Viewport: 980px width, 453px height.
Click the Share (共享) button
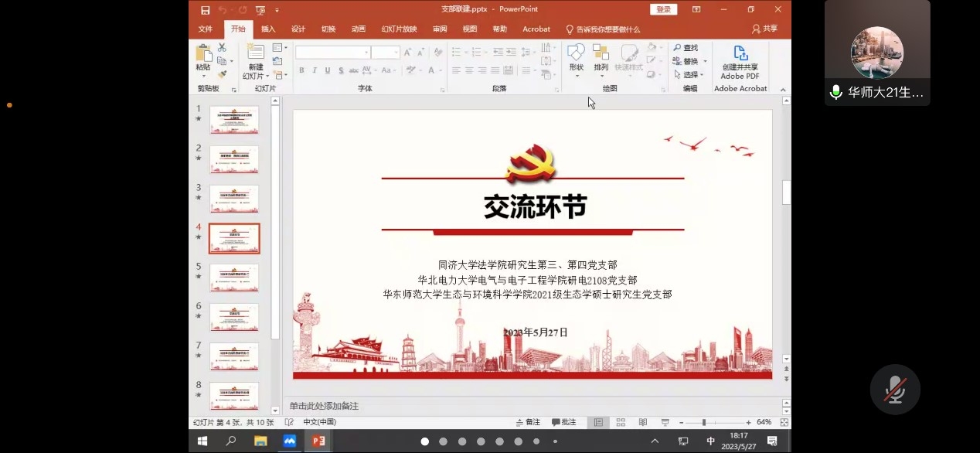[x=765, y=29]
